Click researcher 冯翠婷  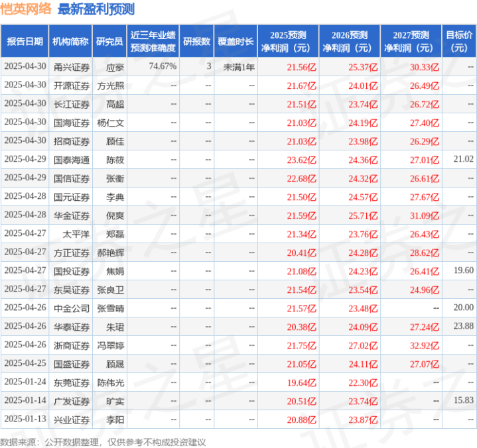[110, 345]
